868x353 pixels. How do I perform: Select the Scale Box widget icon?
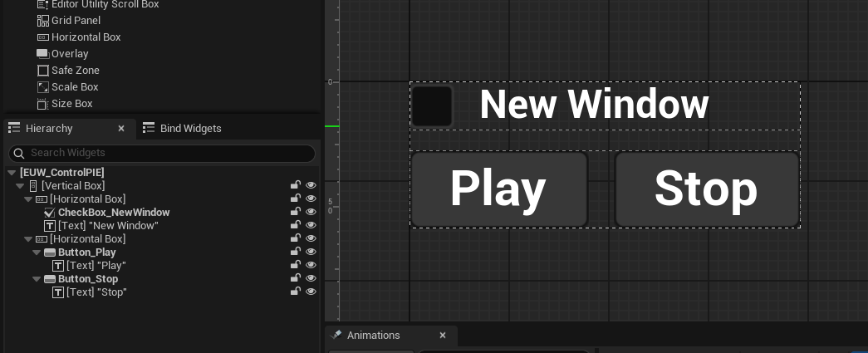(42, 87)
